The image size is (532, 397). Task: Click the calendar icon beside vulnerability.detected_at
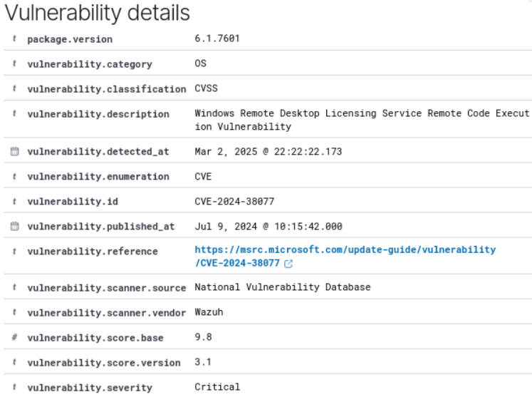14,152
